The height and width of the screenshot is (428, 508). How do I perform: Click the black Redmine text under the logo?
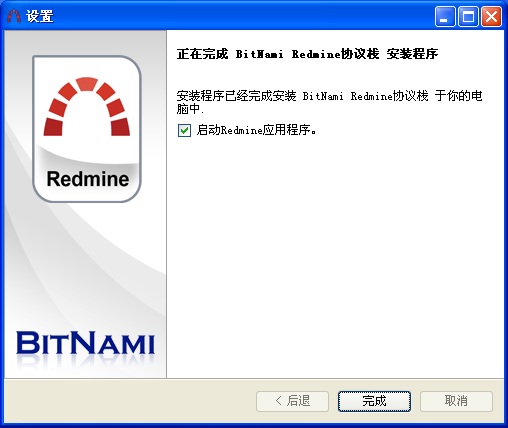88,179
